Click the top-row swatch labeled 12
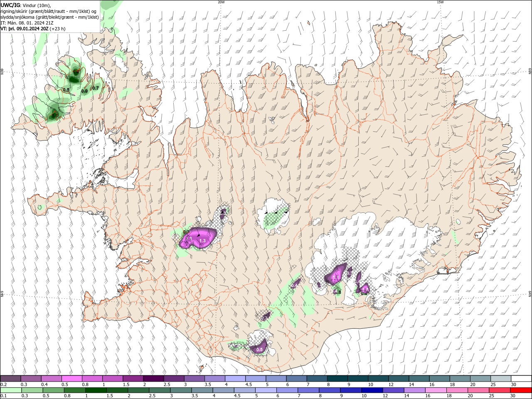The width and height of the screenshot is (532, 399). point(399,379)
